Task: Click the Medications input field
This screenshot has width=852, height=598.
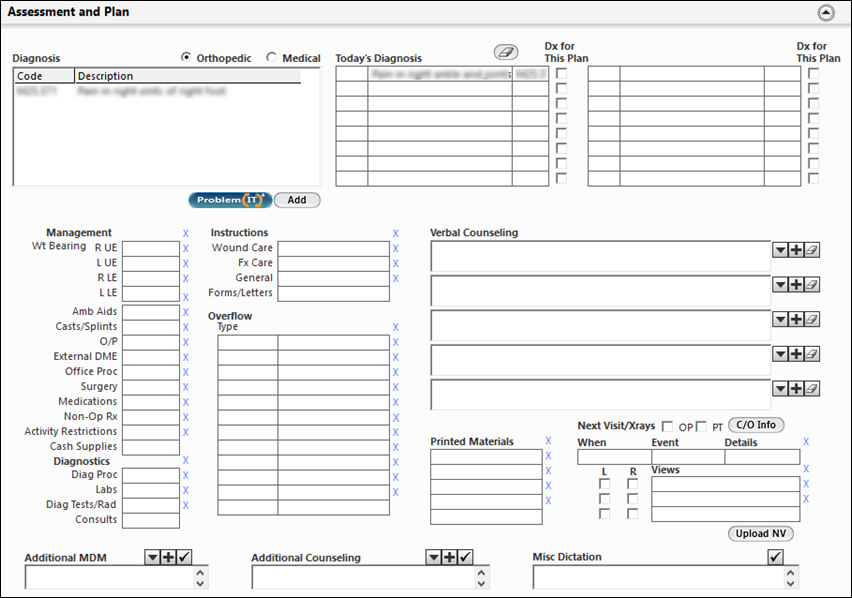Action: (x=151, y=402)
